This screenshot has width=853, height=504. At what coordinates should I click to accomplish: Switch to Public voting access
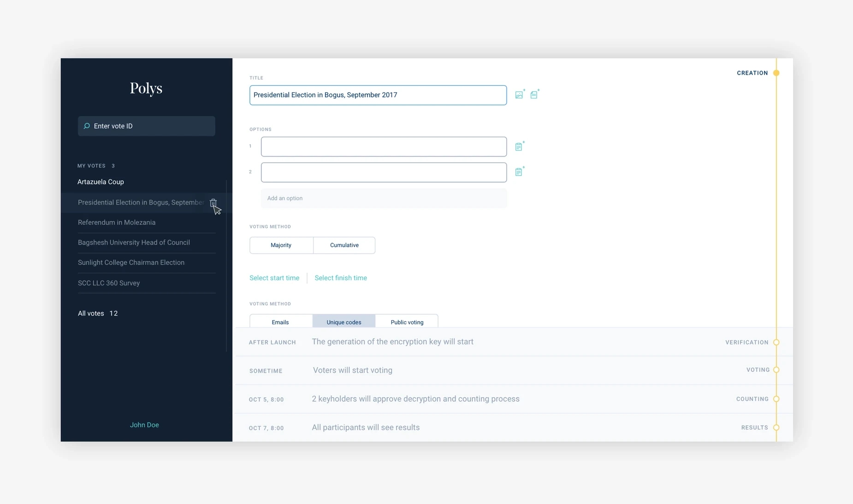[407, 321]
